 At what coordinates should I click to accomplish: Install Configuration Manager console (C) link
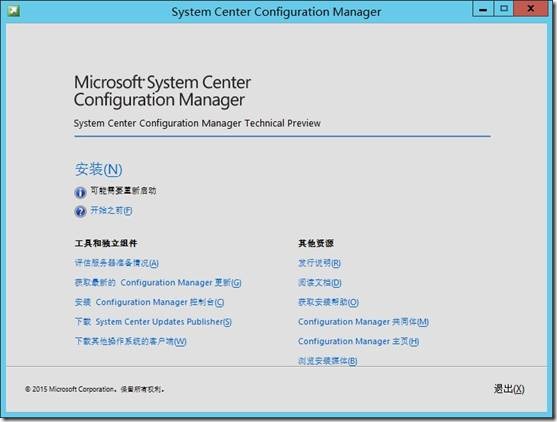click(x=149, y=302)
